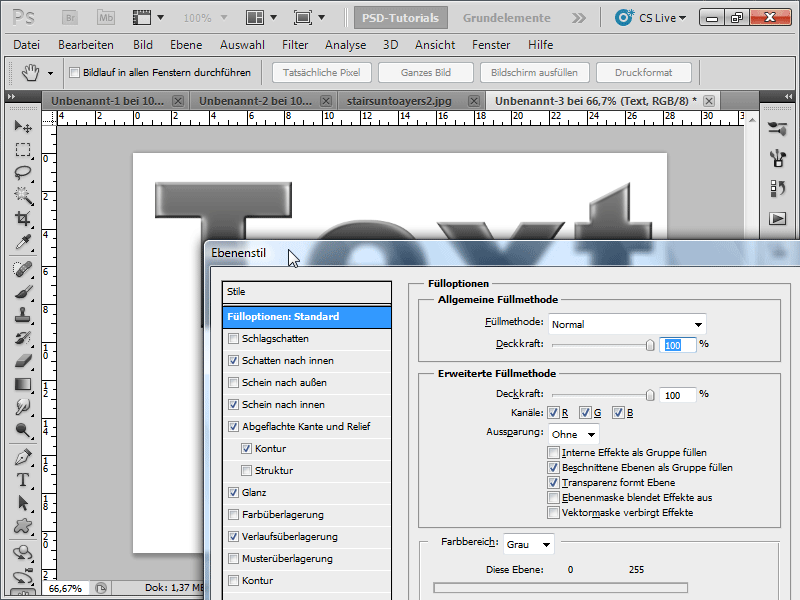Open the Fenster menu

tap(491, 45)
